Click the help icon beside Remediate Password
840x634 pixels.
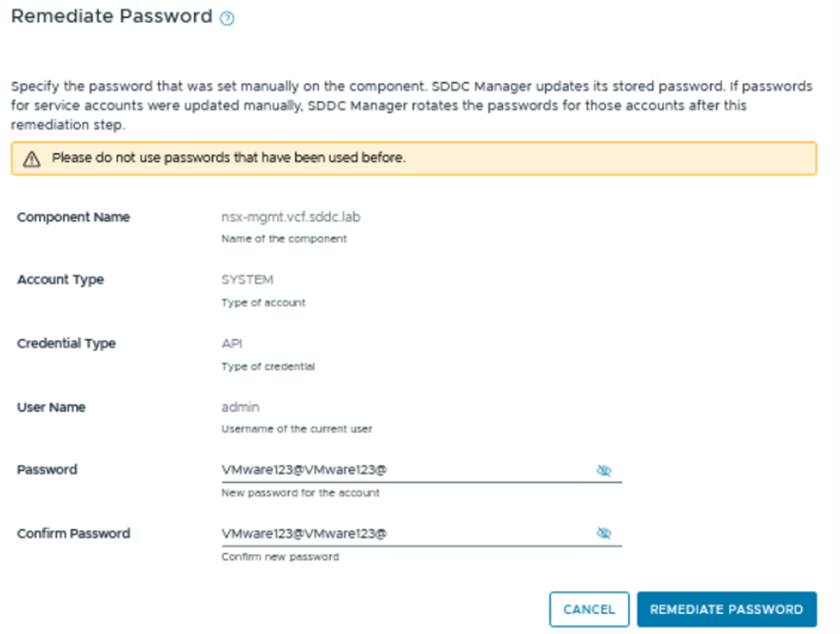tap(226, 18)
